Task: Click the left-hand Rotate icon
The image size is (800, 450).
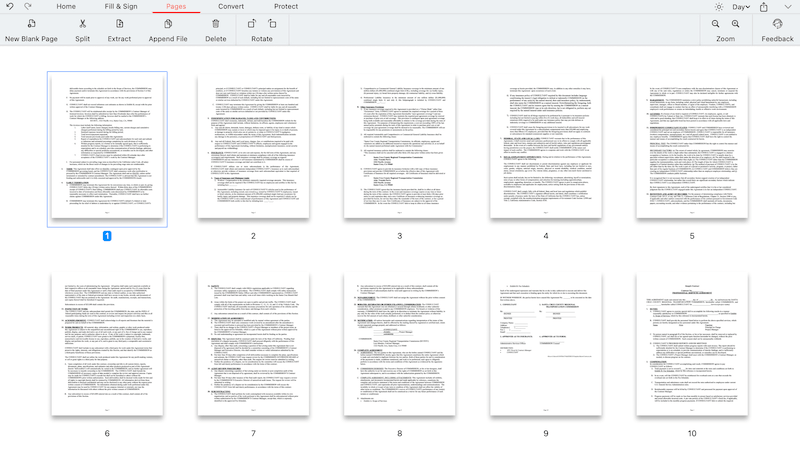Action: [251, 23]
